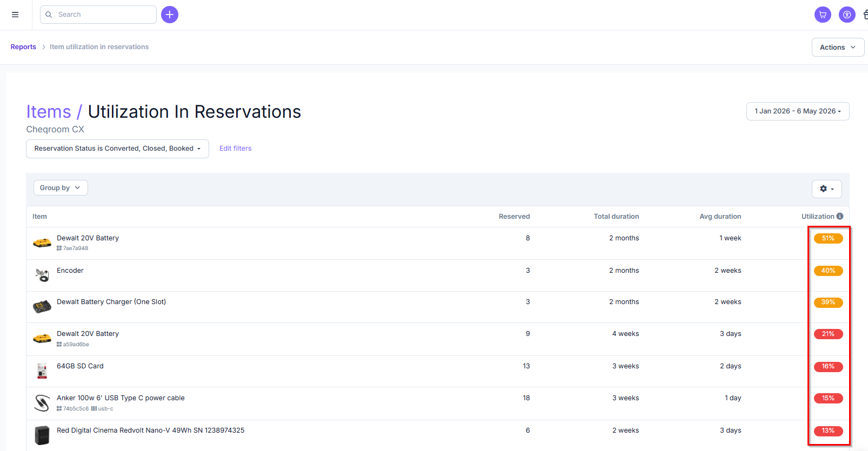Sort by the Reserved column header

pyautogui.click(x=514, y=217)
